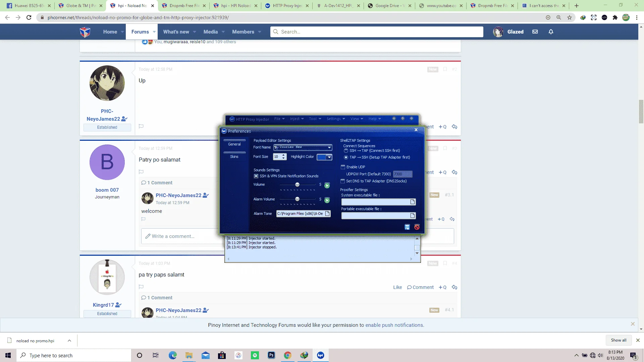Viewport: 644px width, 362px height.
Task: Open boom 007's profile link
Action: (x=107, y=190)
